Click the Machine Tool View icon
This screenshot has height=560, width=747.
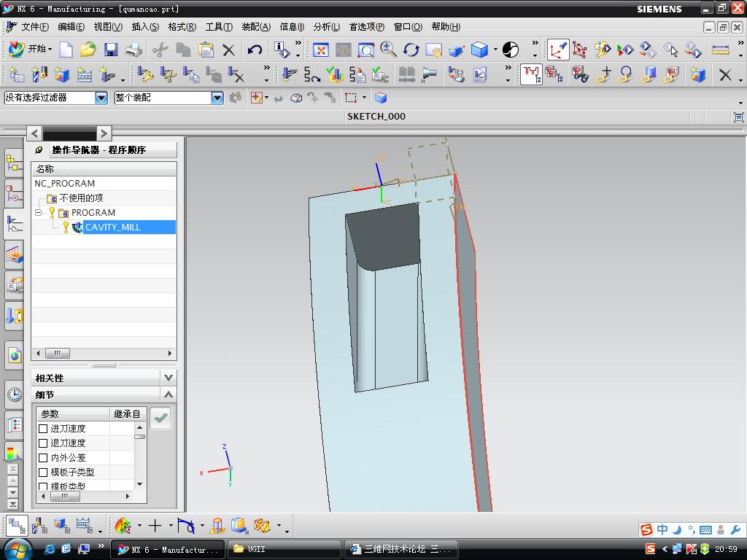[x=39, y=526]
